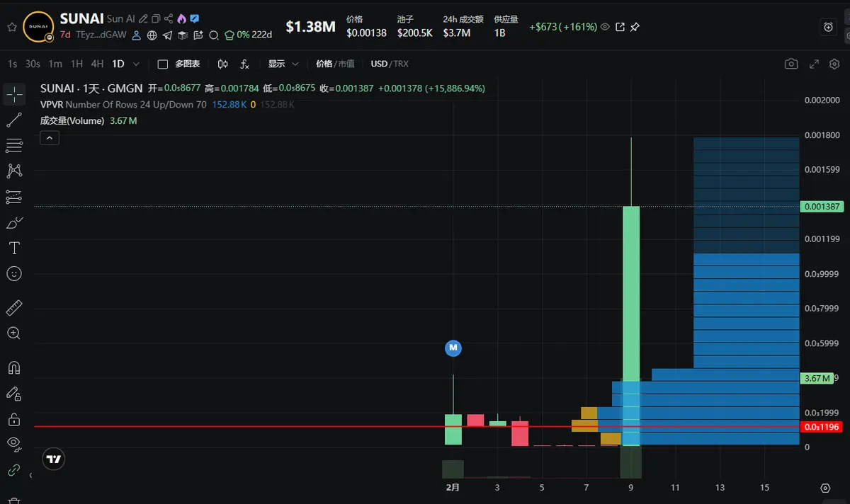Switch display to 市值 market cap
The image size is (850, 504).
tap(346, 64)
